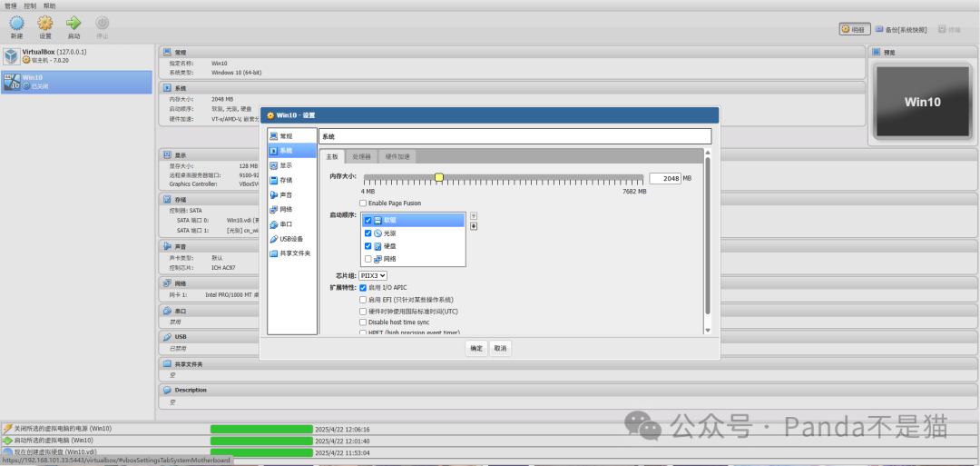Uncheck 软驱 in the boot order list
The image size is (980, 466).
(x=368, y=220)
